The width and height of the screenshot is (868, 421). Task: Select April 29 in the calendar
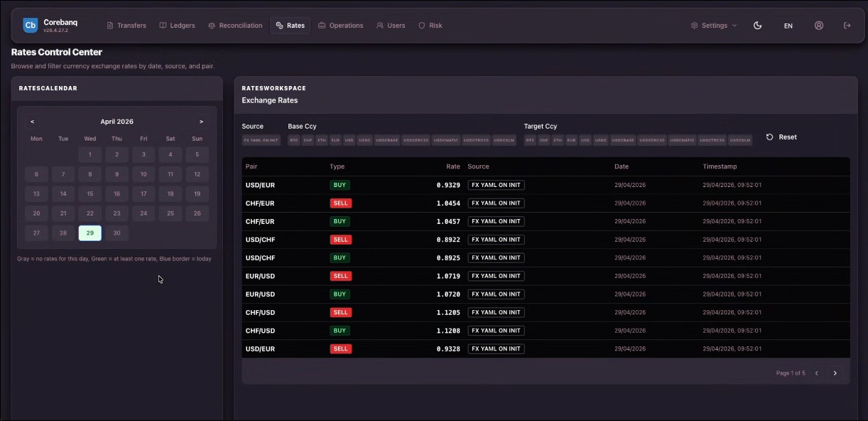point(90,233)
